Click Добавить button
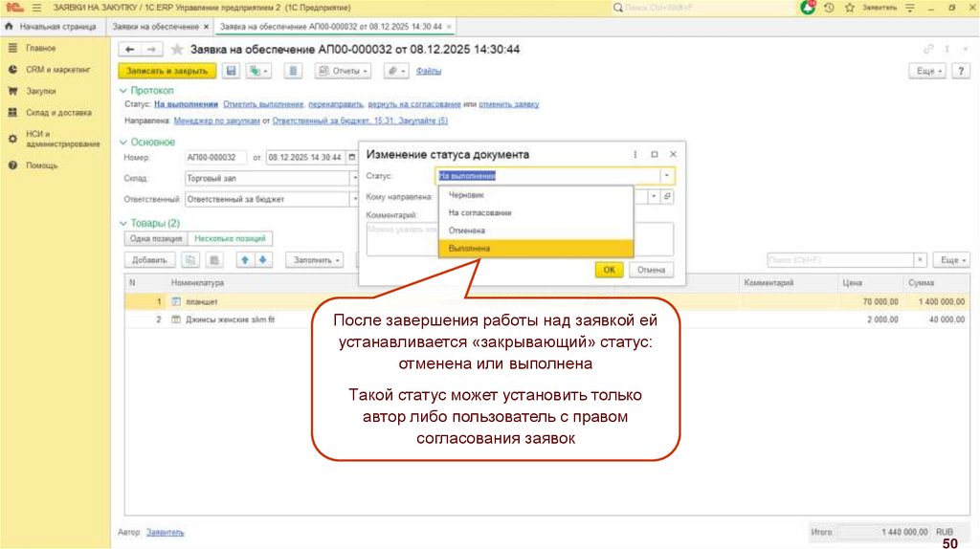 coord(149,260)
